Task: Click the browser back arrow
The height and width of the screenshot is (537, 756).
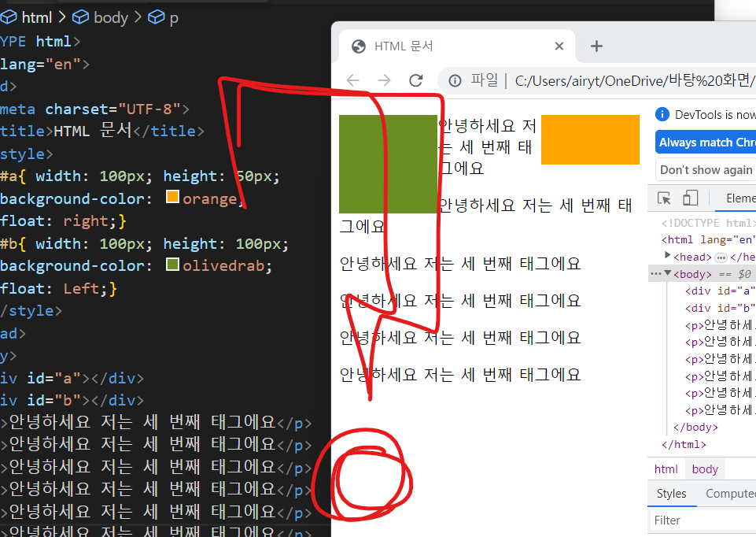Action: [x=353, y=80]
